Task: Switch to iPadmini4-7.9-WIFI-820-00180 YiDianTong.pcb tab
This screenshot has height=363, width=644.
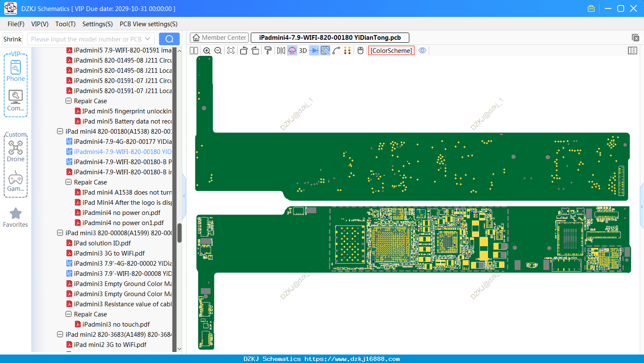Action: 330,38
